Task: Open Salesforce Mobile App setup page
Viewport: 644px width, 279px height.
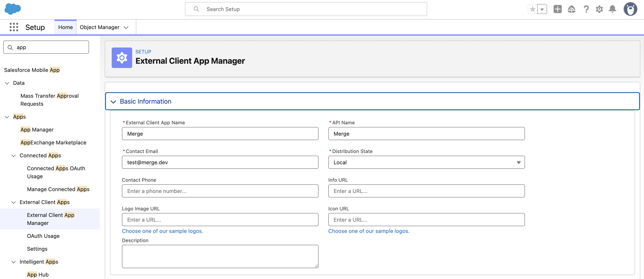Action: pyautogui.click(x=32, y=70)
